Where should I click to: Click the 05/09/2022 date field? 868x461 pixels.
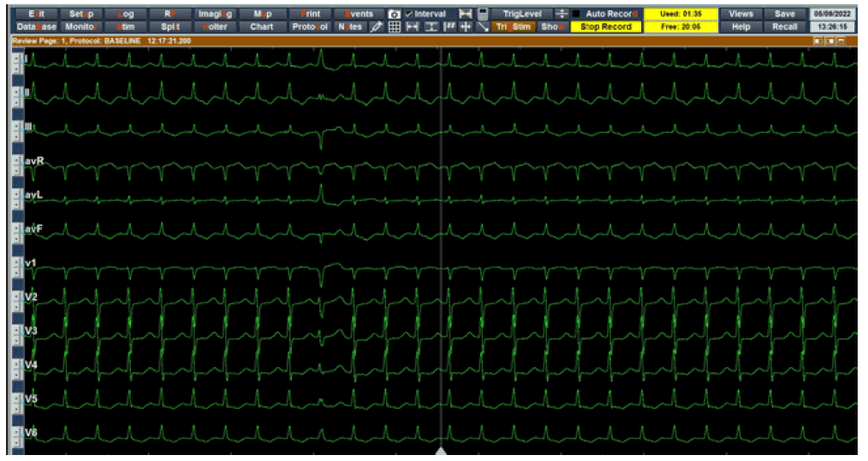(832, 14)
